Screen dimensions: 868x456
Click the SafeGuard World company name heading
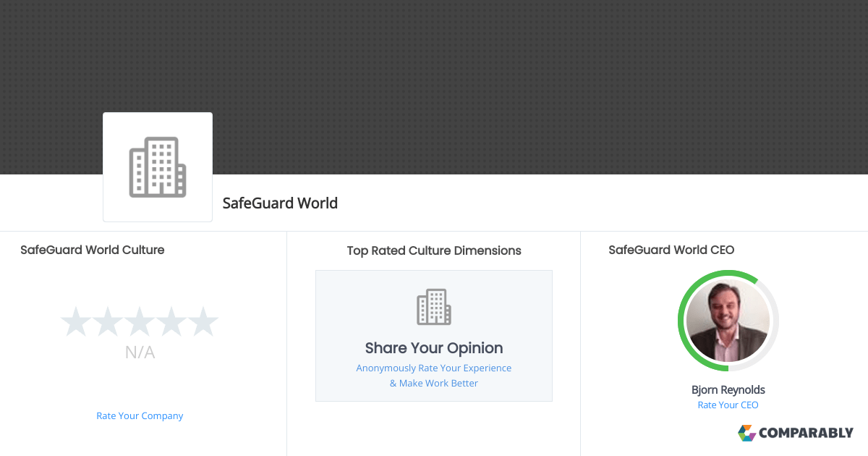pos(280,203)
